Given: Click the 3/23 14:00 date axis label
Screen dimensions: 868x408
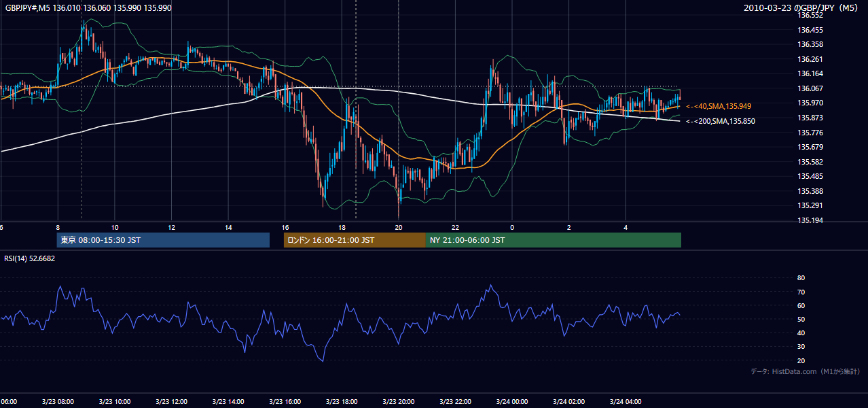Looking at the screenshot, I should pyautogui.click(x=228, y=402).
